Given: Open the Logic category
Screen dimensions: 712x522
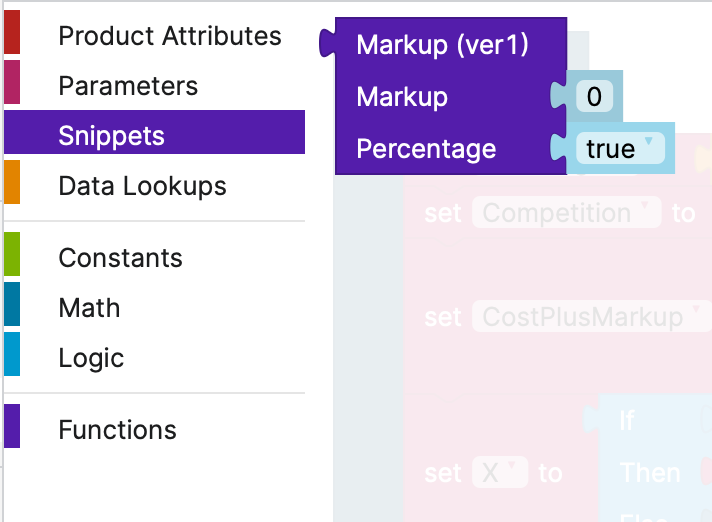Looking at the screenshot, I should [91, 358].
